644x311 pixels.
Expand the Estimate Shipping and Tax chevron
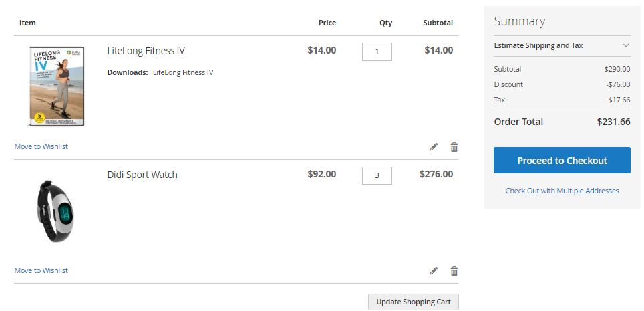tap(626, 45)
